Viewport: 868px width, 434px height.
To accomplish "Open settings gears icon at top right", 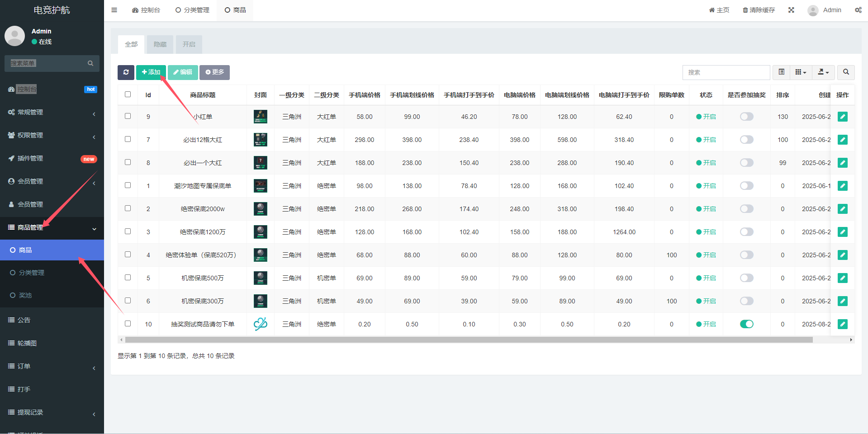I will [x=858, y=10].
